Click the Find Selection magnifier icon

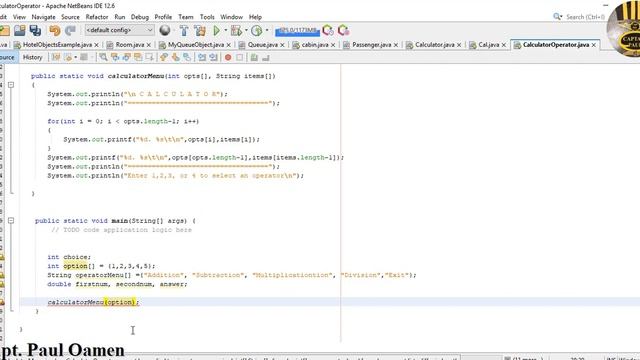(103, 58)
